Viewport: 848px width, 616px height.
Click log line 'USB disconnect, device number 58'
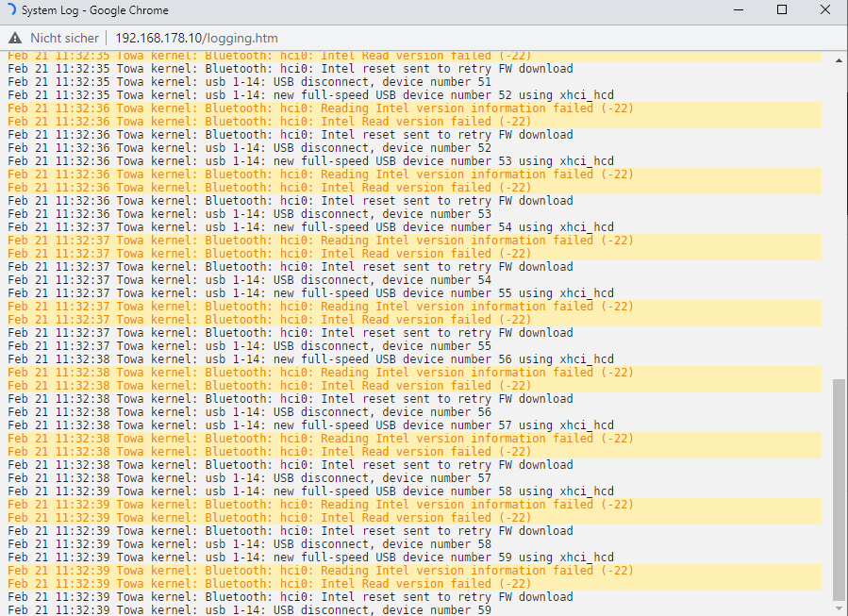click(249, 544)
